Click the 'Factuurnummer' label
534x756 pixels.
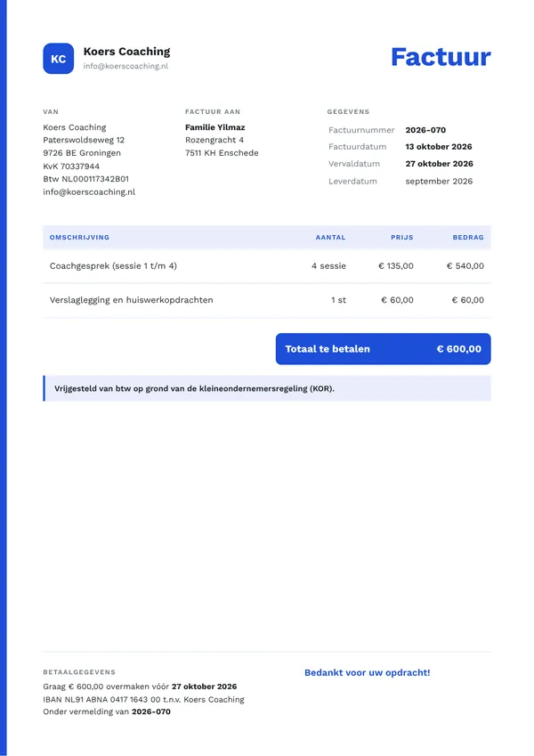point(361,130)
